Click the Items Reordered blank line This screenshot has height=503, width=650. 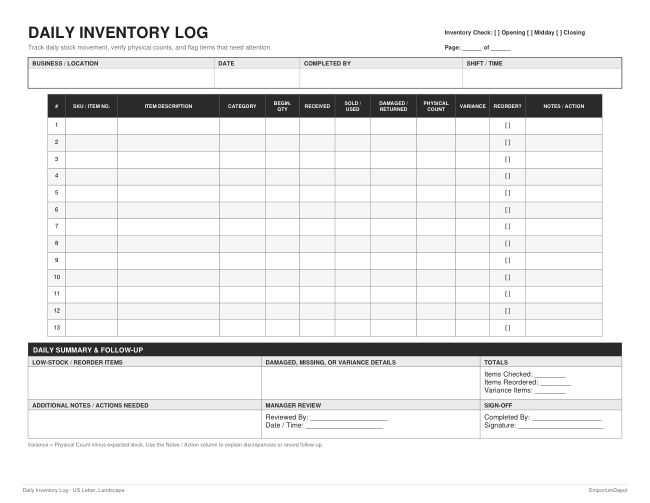pyautogui.click(x=555, y=384)
